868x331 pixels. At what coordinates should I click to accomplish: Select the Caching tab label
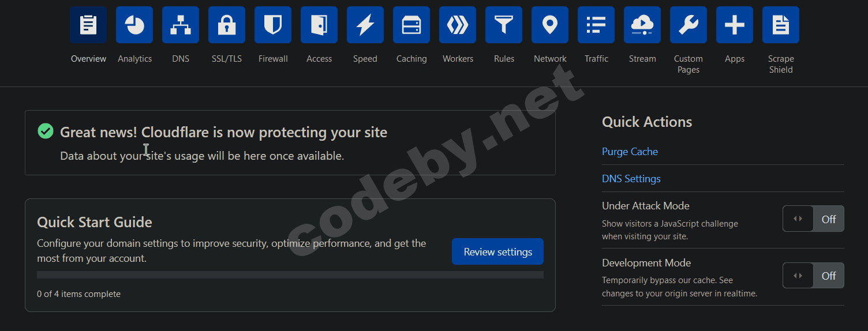click(x=411, y=59)
